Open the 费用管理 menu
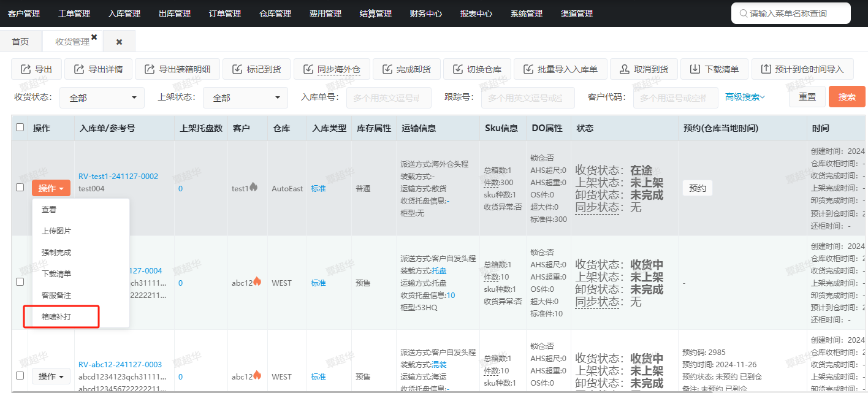This screenshot has width=868, height=393. (325, 13)
